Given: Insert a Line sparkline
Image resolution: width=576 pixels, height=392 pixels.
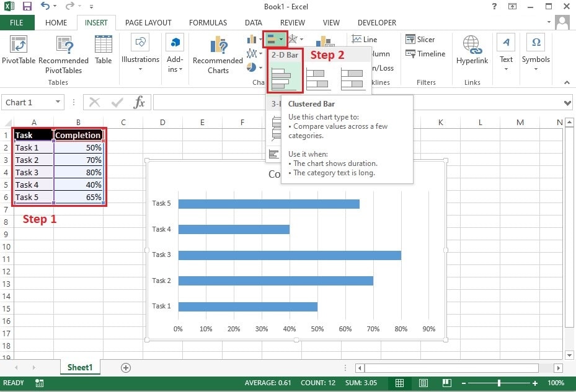Looking at the screenshot, I should 365,39.
